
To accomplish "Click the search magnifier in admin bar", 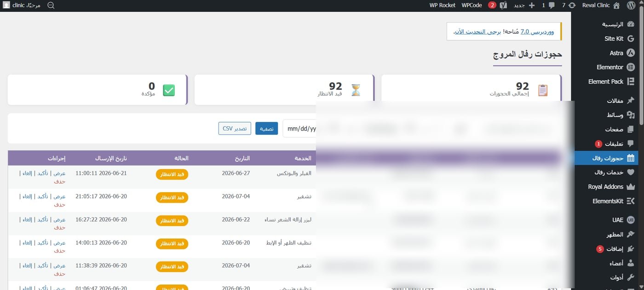I will click(51, 6).
